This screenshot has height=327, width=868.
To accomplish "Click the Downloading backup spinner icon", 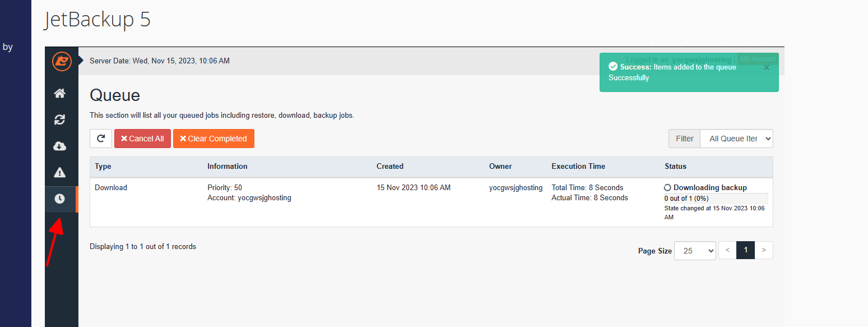I will coord(667,187).
